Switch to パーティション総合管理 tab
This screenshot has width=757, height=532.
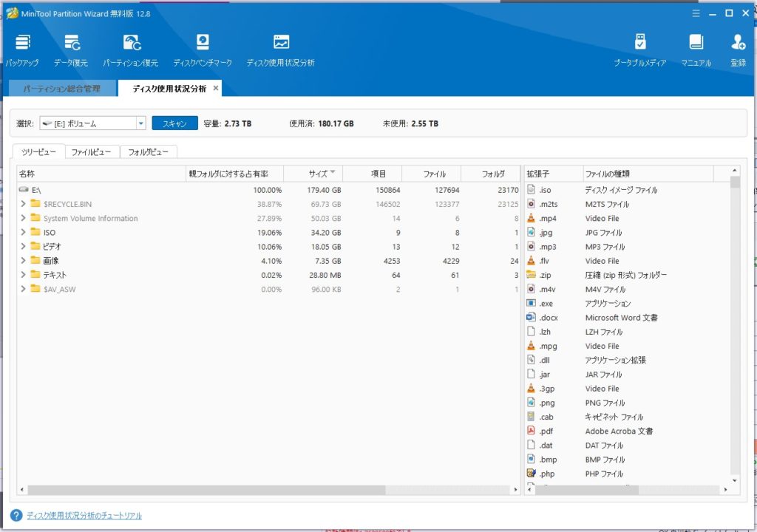click(x=61, y=89)
